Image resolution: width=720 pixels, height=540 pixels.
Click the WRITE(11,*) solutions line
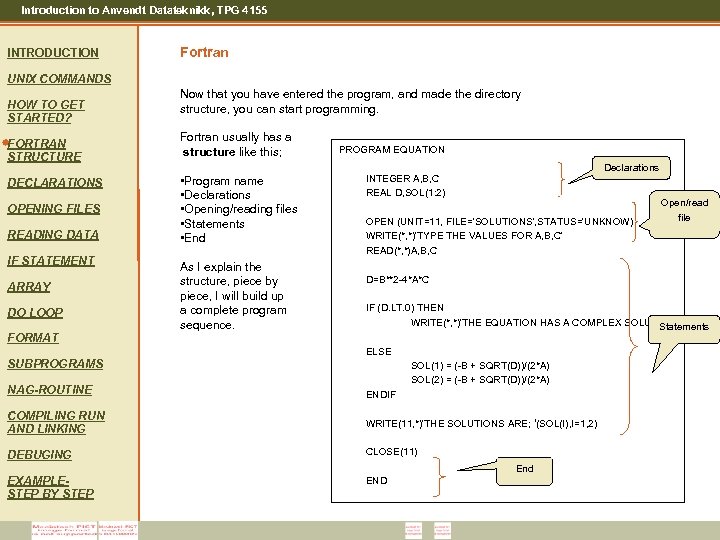click(x=481, y=423)
